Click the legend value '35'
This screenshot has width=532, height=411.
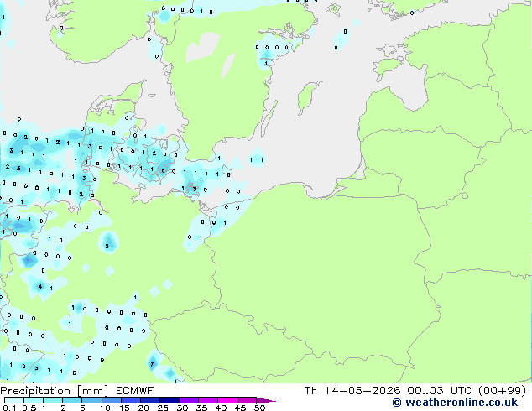pyautogui.click(x=201, y=408)
